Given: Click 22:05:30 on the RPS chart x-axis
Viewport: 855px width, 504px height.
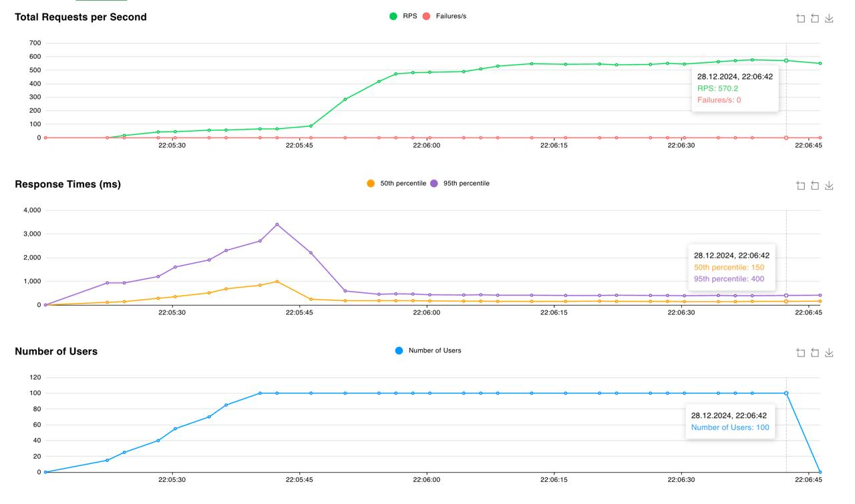Looking at the screenshot, I should coord(172,146).
